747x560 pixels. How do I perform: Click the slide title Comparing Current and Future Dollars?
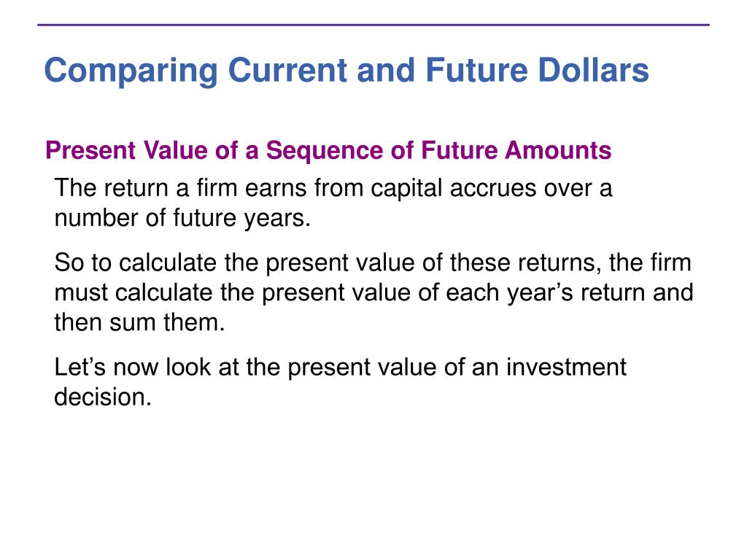pos(347,71)
